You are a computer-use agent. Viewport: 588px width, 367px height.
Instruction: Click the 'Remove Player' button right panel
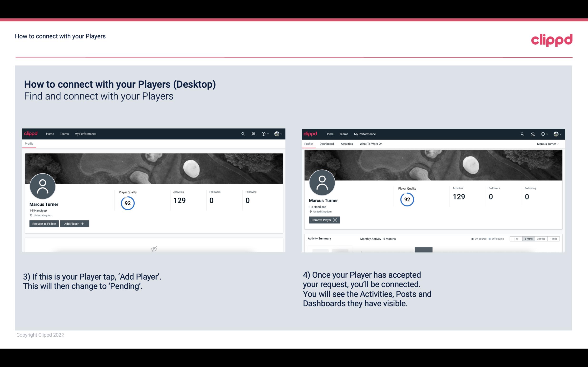click(324, 220)
